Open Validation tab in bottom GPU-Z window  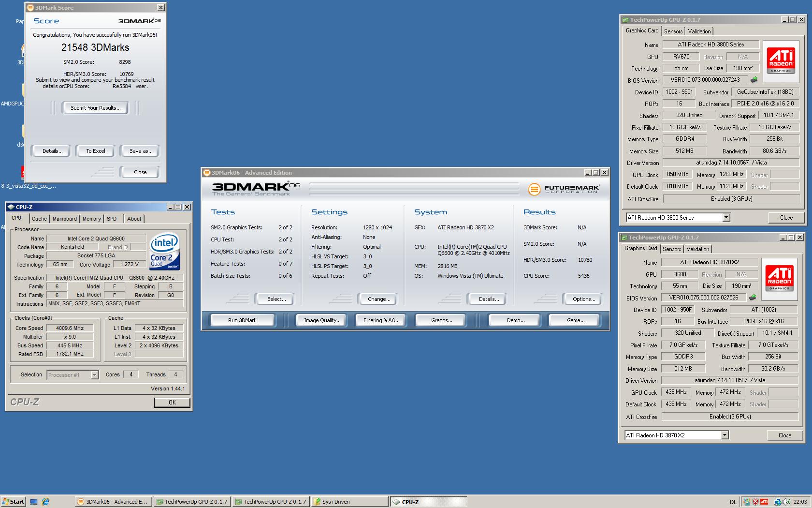click(x=697, y=249)
